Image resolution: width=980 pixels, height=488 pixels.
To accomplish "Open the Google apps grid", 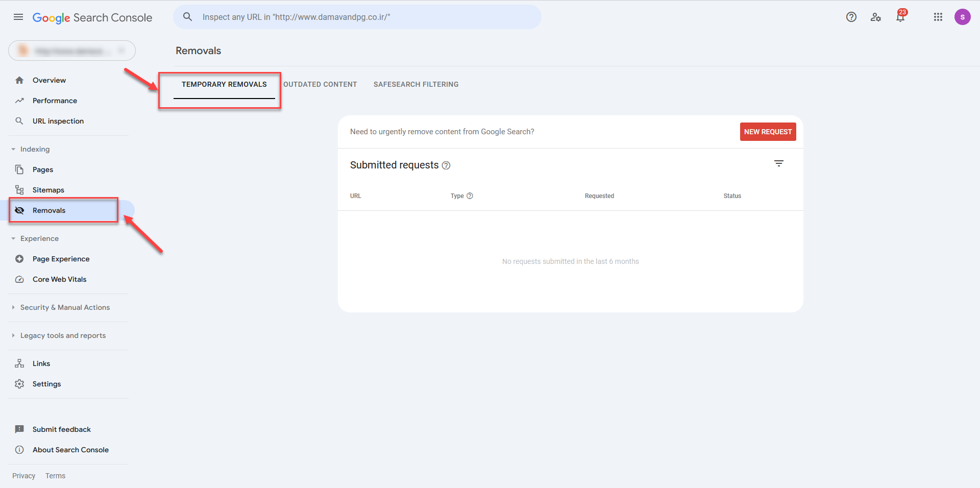I will tap(938, 17).
